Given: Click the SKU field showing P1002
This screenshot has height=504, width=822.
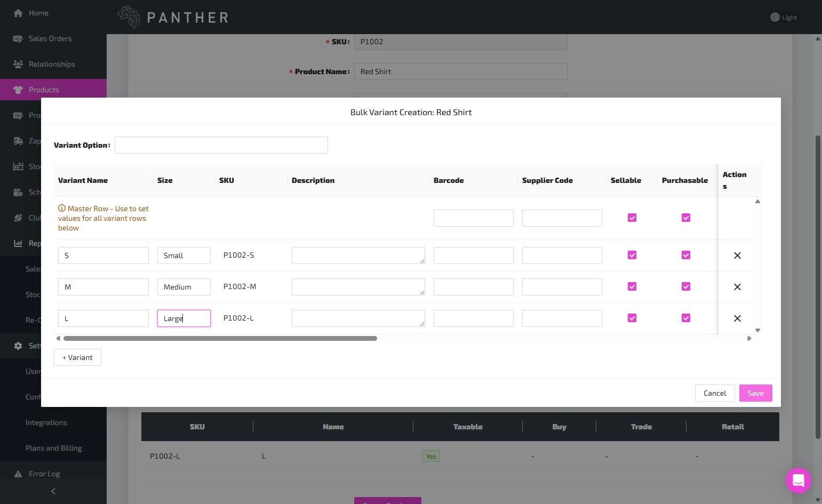Looking at the screenshot, I should (x=461, y=42).
